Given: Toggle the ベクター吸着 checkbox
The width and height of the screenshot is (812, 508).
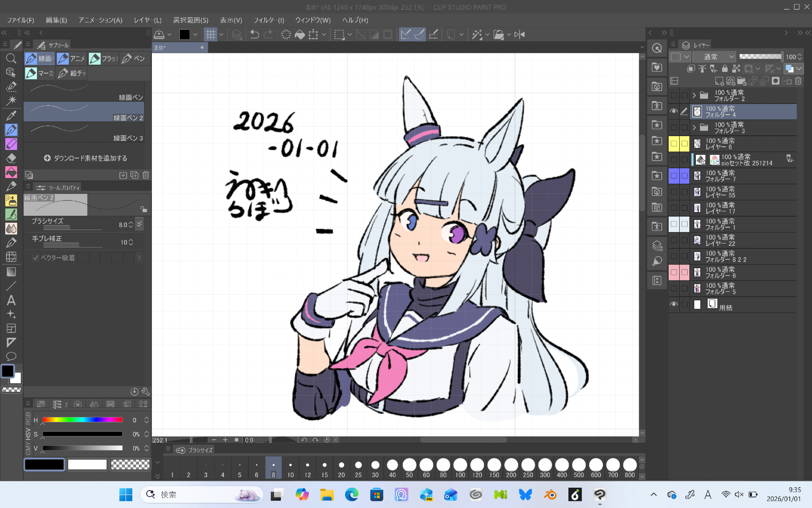Looking at the screenshot, I should [36, 258].
